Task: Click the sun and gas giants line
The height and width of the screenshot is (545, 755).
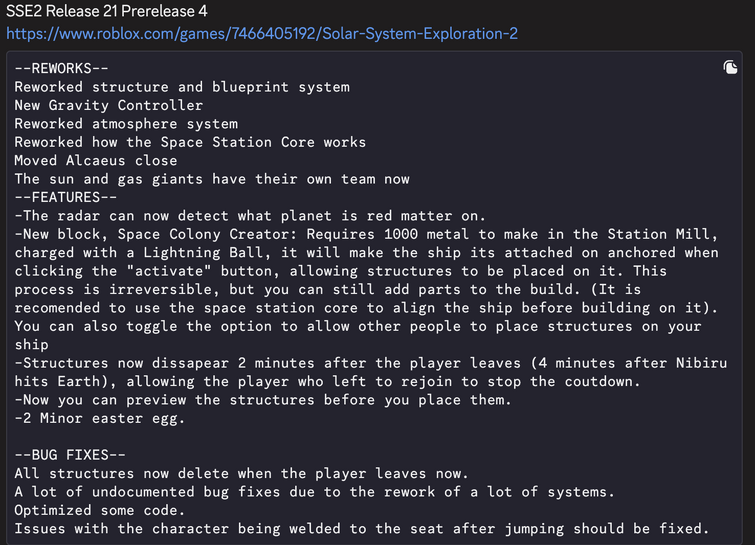Action: coord(212,179)
